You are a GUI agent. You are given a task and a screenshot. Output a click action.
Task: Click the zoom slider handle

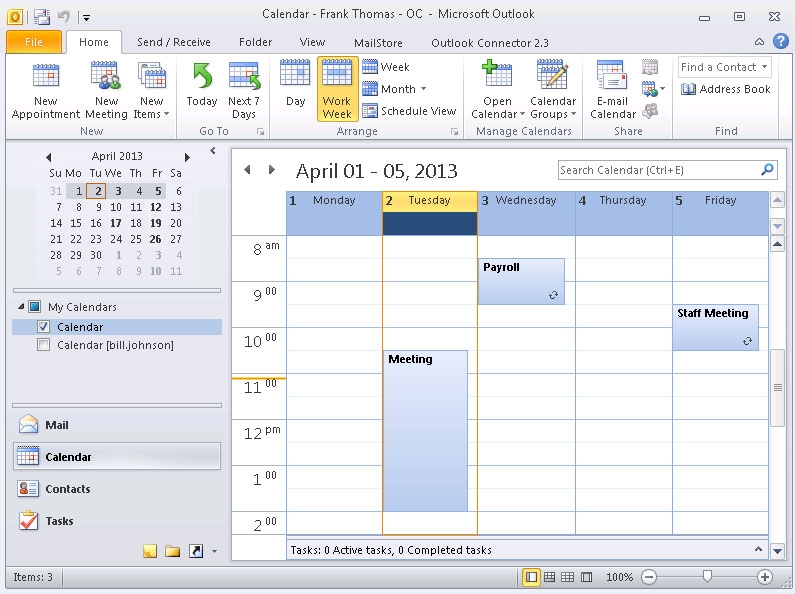(x=707, y=576)
